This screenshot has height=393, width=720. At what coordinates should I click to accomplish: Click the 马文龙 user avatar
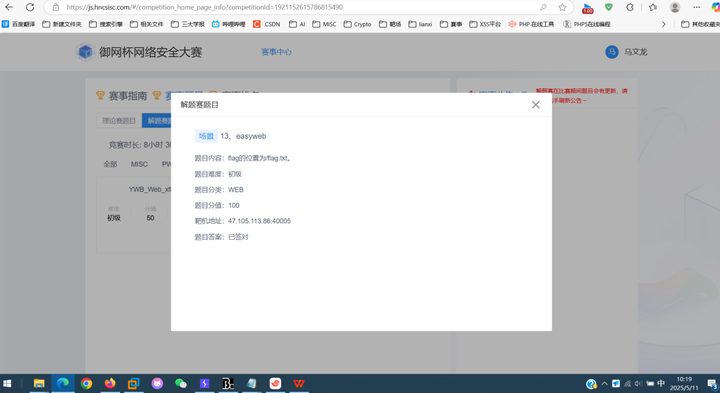click(x=612, y=52)
